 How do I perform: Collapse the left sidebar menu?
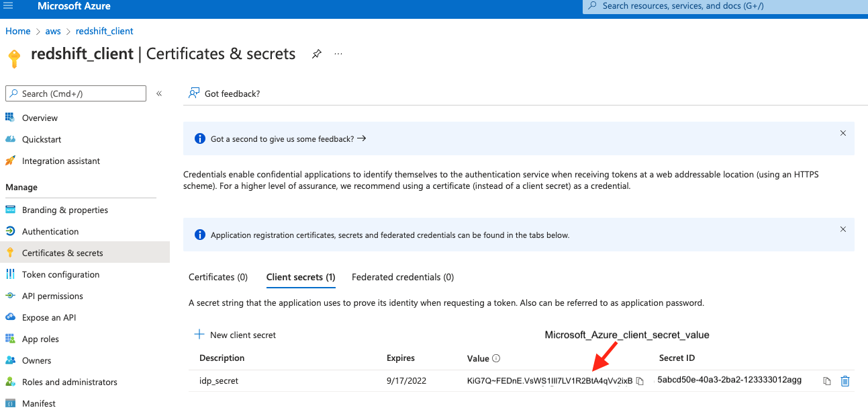click(159, 93)
